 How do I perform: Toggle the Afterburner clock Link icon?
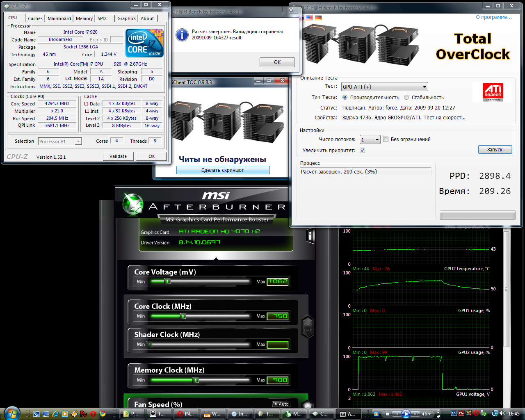(308, 327)
